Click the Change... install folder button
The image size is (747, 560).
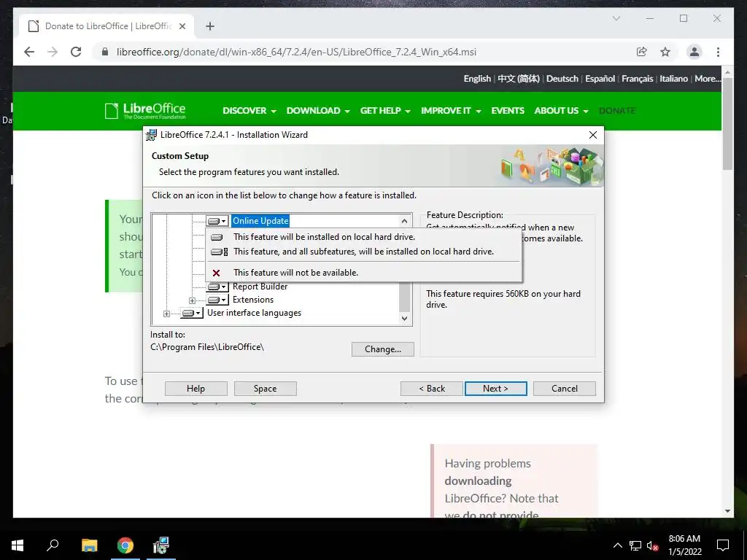pos(382,349)
